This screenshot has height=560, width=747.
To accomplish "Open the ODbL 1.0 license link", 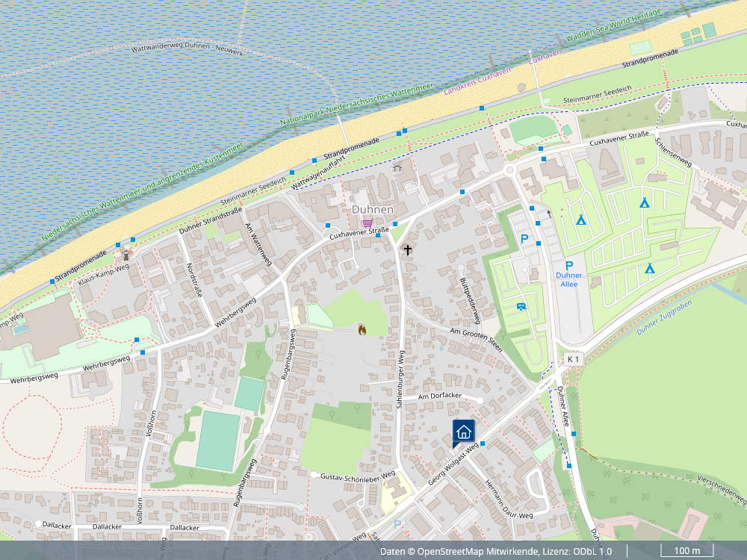I will point(592,552).
